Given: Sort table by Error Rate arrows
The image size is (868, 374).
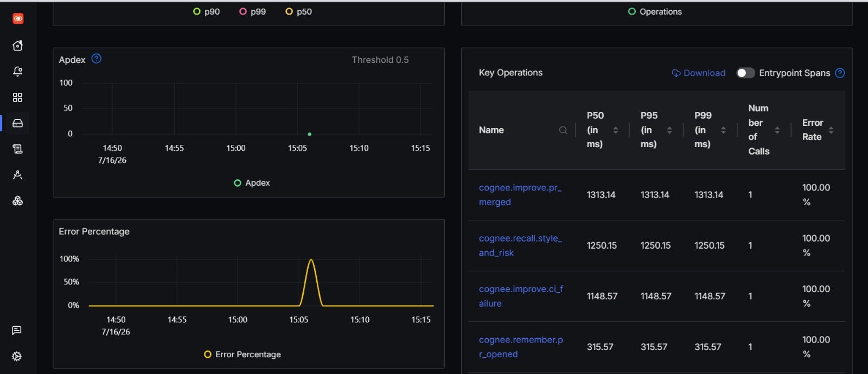Looking at the screenshot, I should pos(831,130).
